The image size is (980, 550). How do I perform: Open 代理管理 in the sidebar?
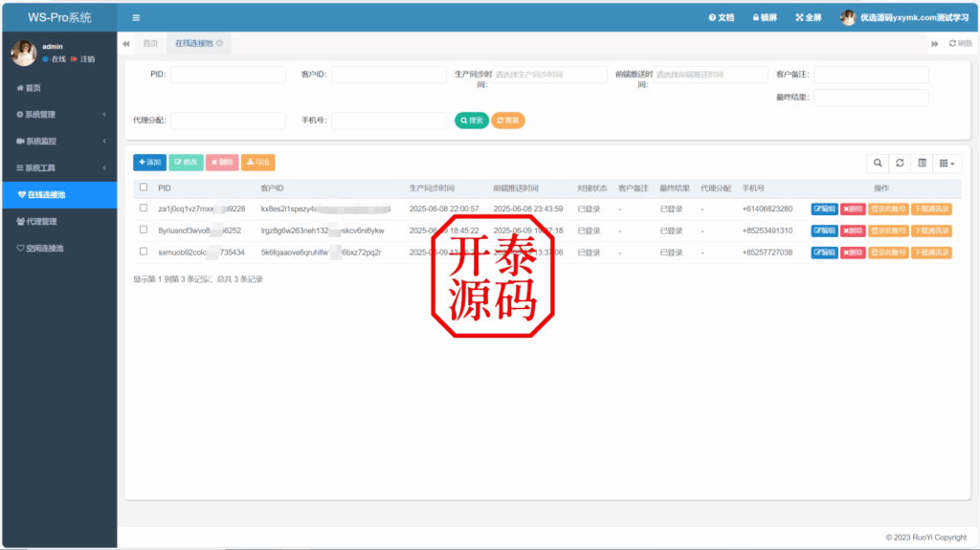pyautogui.click(x=59, y=221)
